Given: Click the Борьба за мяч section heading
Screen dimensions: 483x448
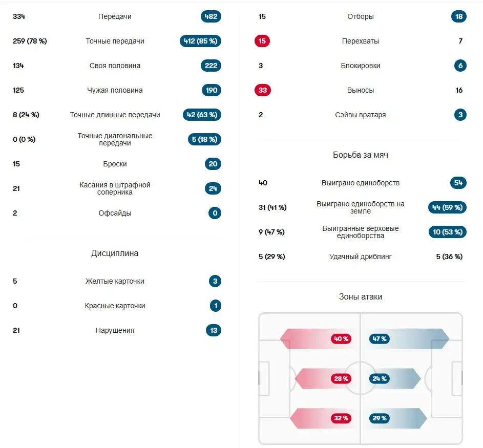Looking at the screenshot, I should (361, 155).
